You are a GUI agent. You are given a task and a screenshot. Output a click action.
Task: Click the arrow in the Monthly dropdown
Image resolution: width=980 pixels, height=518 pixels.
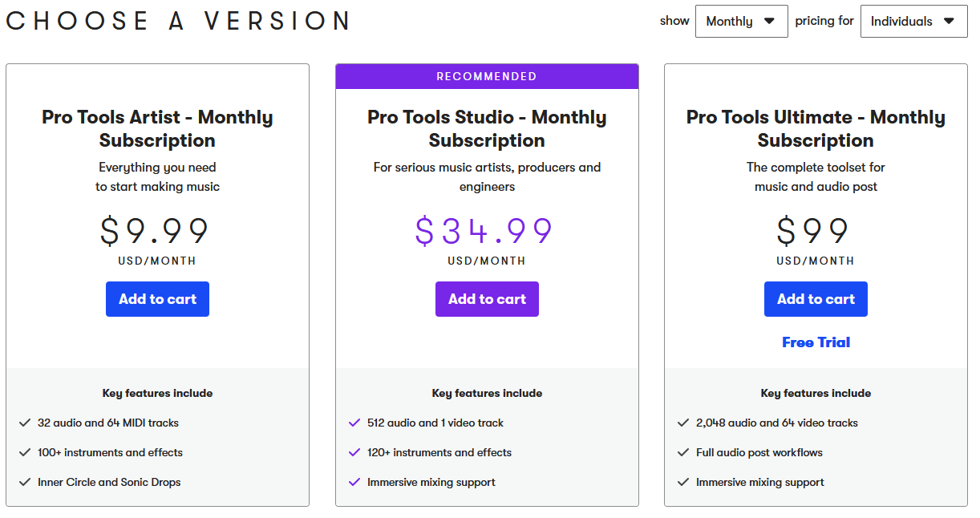point(770,22)
